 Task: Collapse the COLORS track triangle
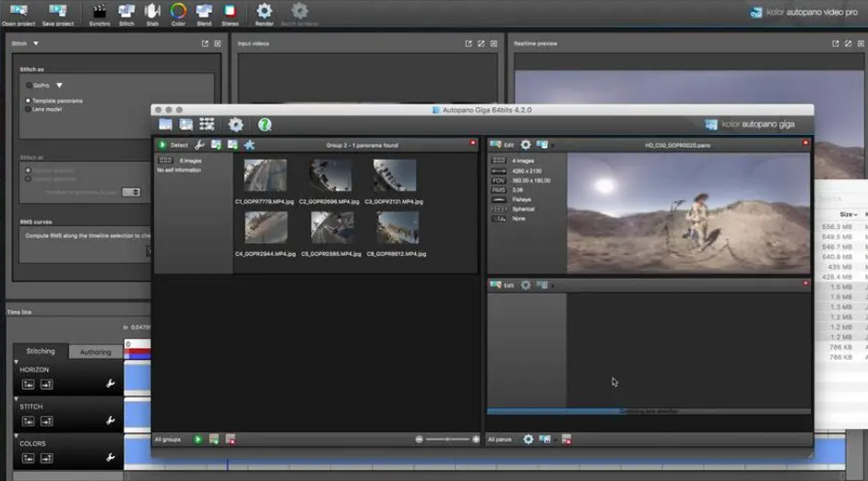tap(16, 436)
